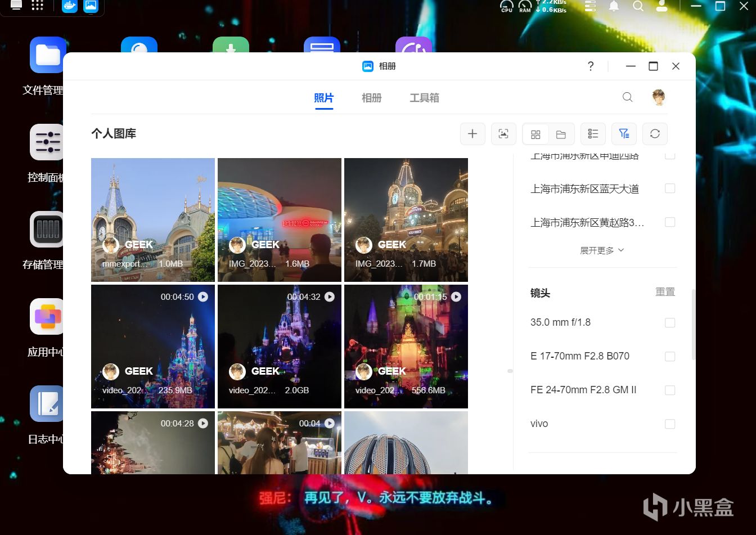Open the user avatar in the 相册 window
This screenshot has height=535, width=756.
pos(659,97)
